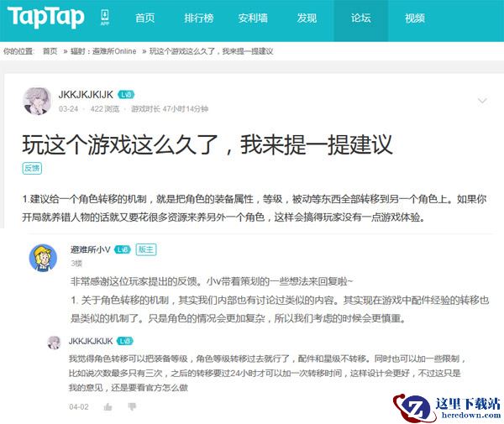This screenshot has height=424, width=504.
Task: Go to the 首页 nav tab
Action: click(x=145, y=18)
